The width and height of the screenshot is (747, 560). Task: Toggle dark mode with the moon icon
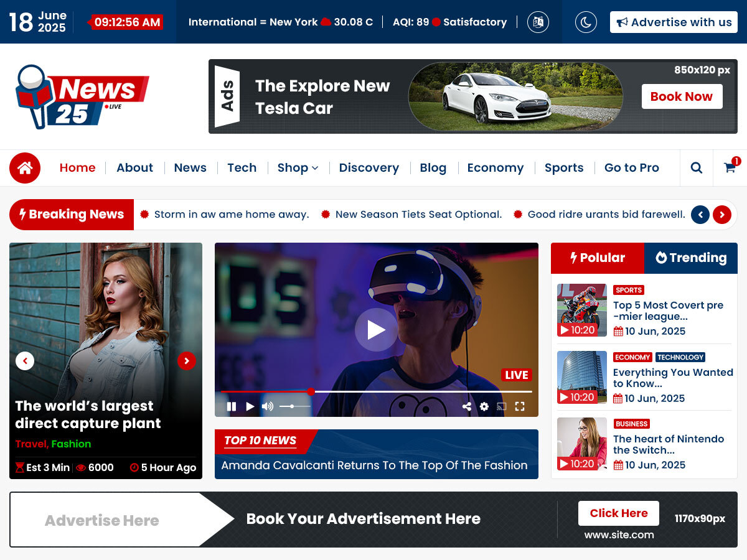pyautogui.click(x=586, y=22)
